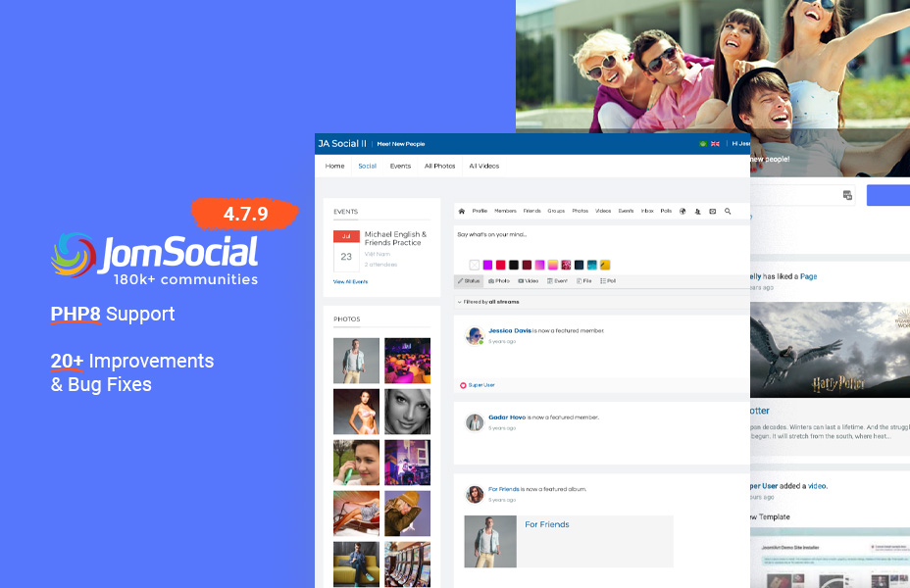Open Jessica Davis's profile link

click(510, 330)
